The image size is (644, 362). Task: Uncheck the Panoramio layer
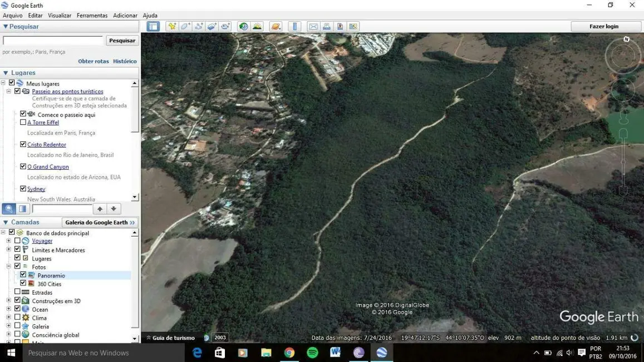point(23,275)
